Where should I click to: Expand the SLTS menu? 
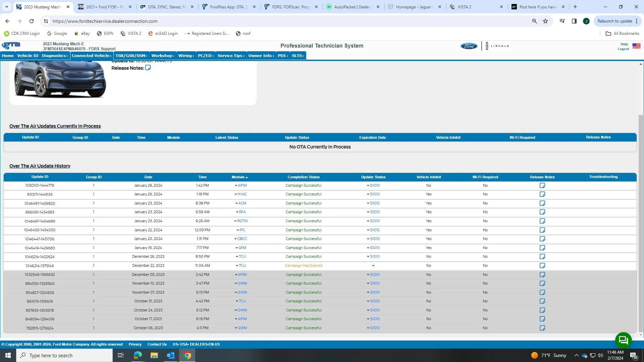(298, 56)
